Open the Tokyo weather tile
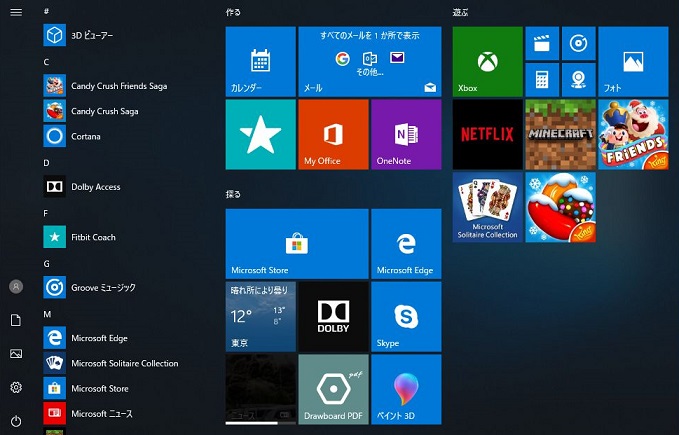679x435 pixels. click(x=260, y=316)
